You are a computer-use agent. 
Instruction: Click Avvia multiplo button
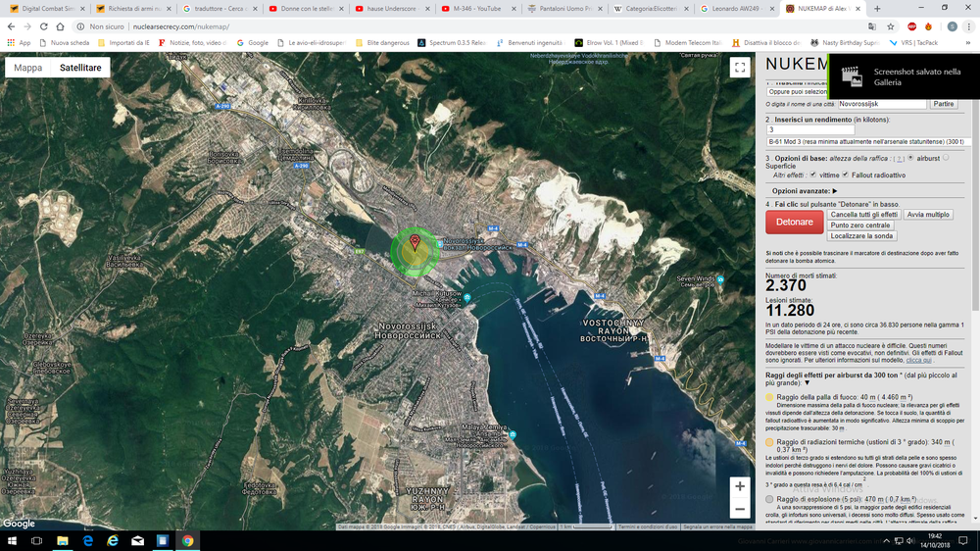pos(928,215)
